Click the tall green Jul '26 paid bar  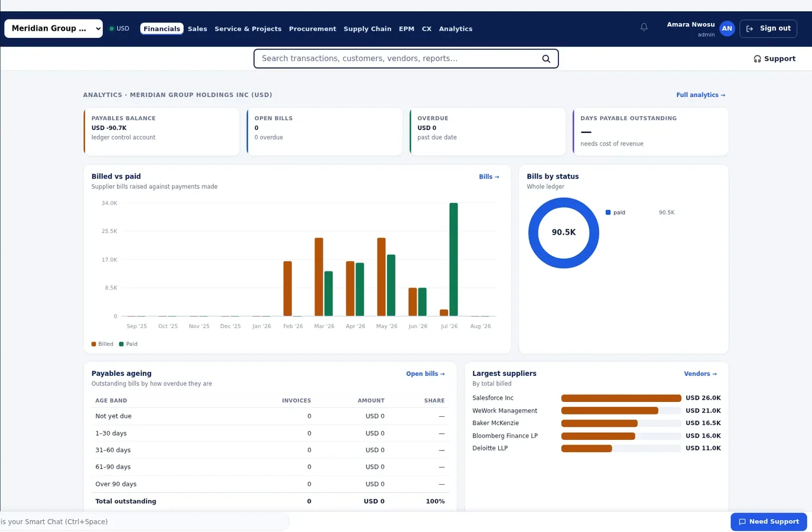[x=454, y=259]
